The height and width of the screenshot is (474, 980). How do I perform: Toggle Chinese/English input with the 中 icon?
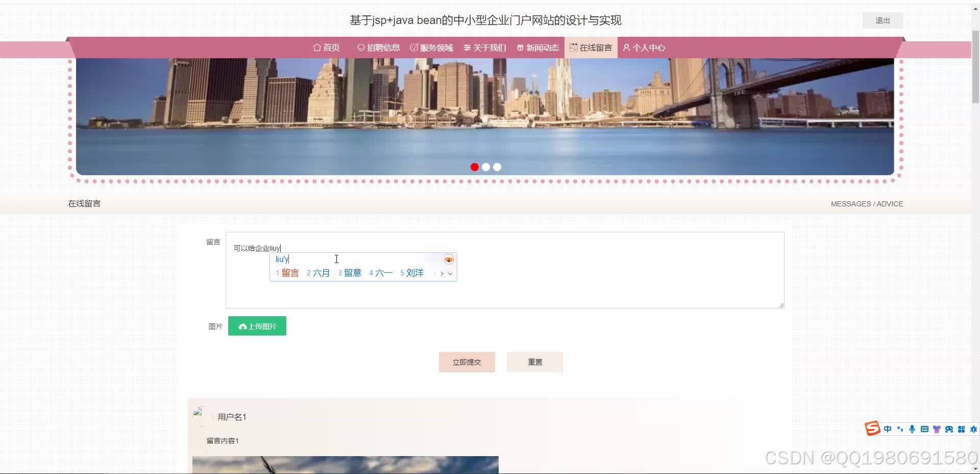[888, 429]
